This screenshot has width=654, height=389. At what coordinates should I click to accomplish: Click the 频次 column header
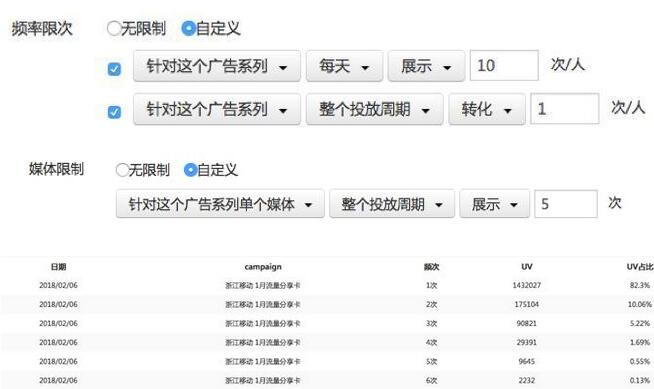point(432,267)
